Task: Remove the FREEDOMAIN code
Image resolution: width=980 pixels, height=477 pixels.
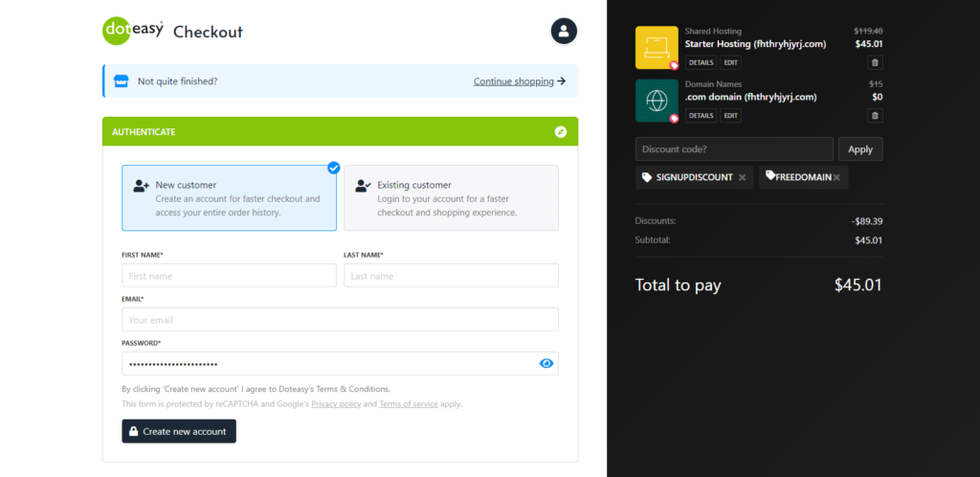Action: coord(836,177)
